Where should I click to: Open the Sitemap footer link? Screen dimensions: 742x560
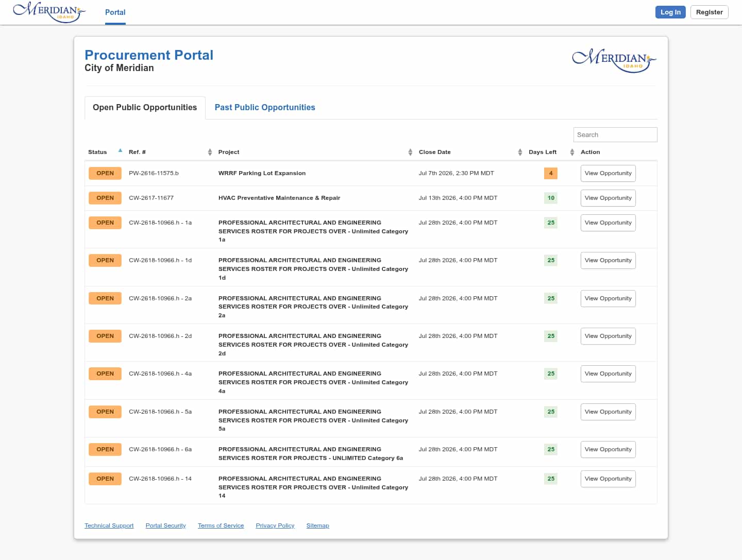tap(317, 525)
